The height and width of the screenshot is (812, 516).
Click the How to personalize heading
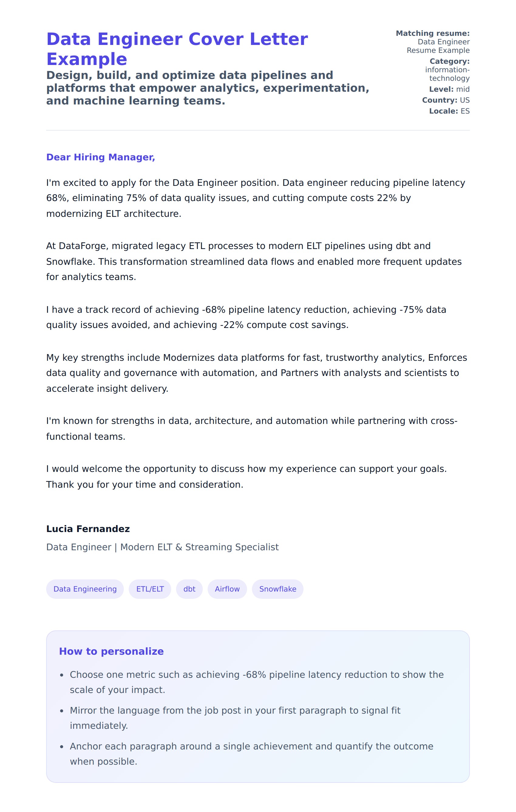[111, 651]
